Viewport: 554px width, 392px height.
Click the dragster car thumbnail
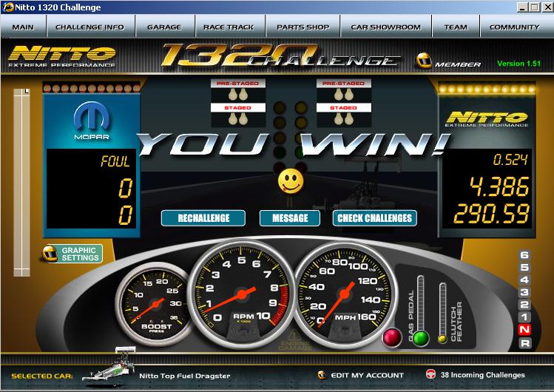(x=109, y=365)
